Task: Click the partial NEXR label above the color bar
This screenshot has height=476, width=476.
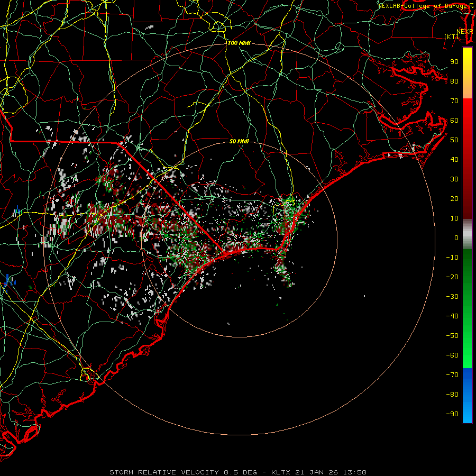Action: [x=464, y=32]
